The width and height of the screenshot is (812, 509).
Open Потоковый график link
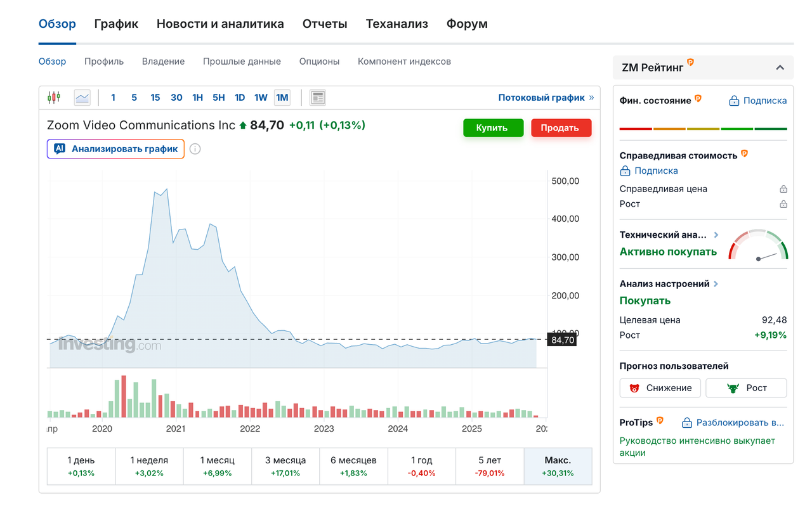pyautogui.click(x=546, y=98)
